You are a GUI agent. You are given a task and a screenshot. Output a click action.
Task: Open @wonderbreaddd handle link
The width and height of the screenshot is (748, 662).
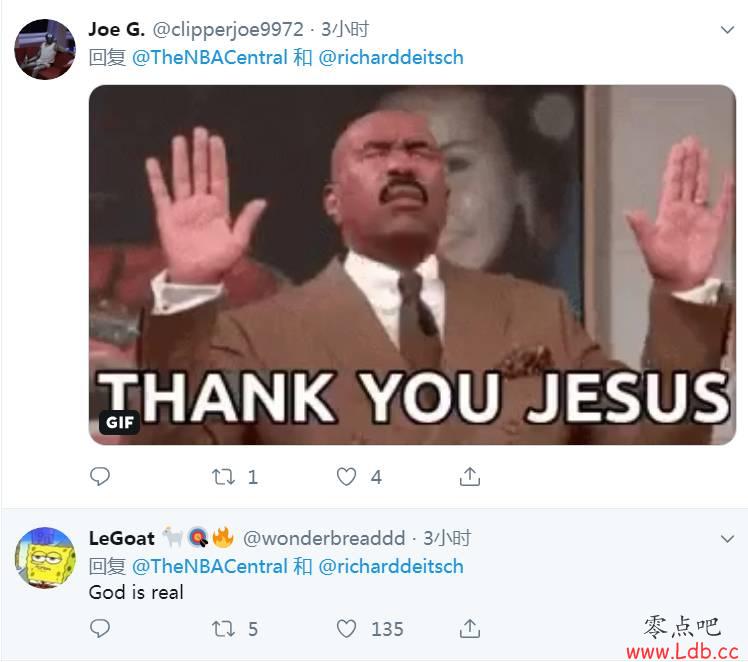324,538
